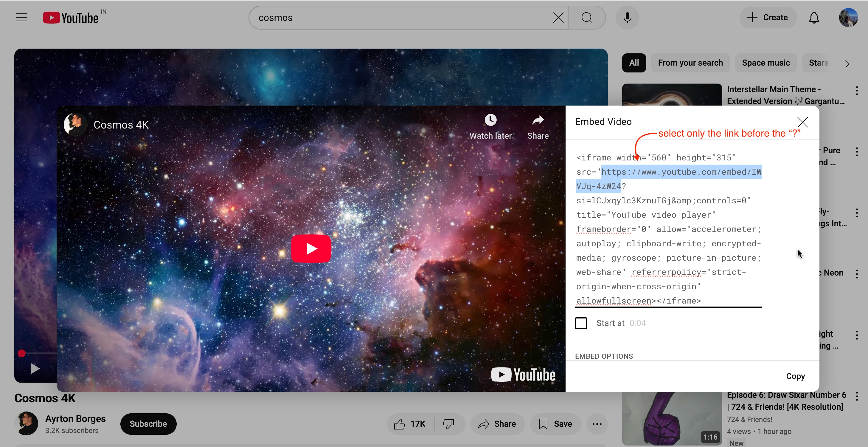The image size is (868, 447).
Task: Open options menu for Interstellar Main Theme video
Action: click(857, 90)
